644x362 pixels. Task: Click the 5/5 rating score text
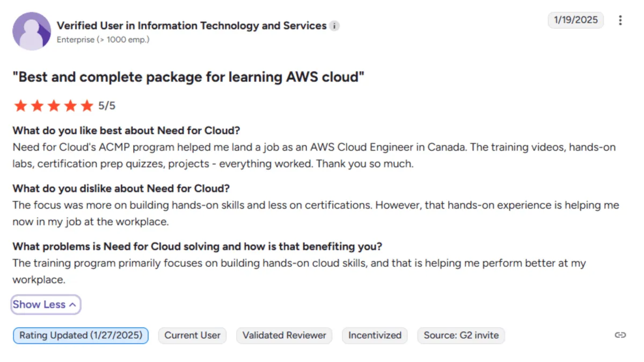(107, 106)
